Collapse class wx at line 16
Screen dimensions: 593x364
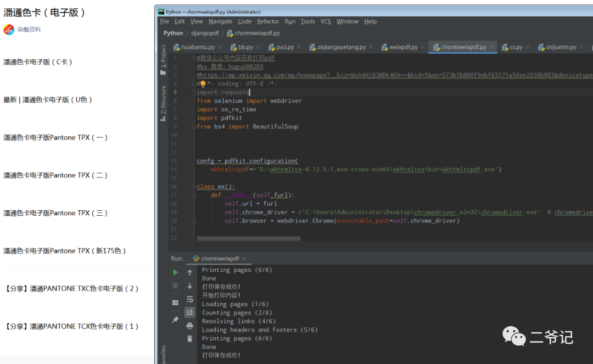point(194,186)
